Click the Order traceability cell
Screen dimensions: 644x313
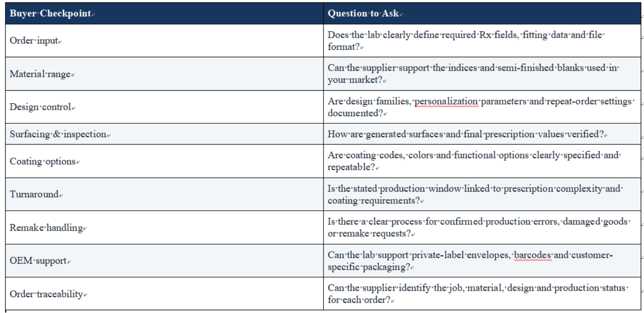pos(164,294)
